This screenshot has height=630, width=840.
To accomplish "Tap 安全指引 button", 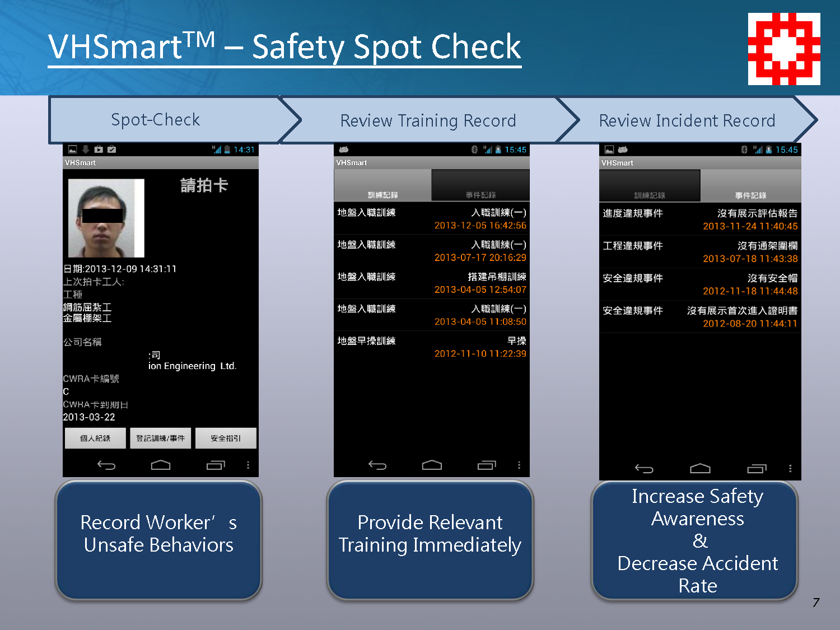I will tap(226, 438).
